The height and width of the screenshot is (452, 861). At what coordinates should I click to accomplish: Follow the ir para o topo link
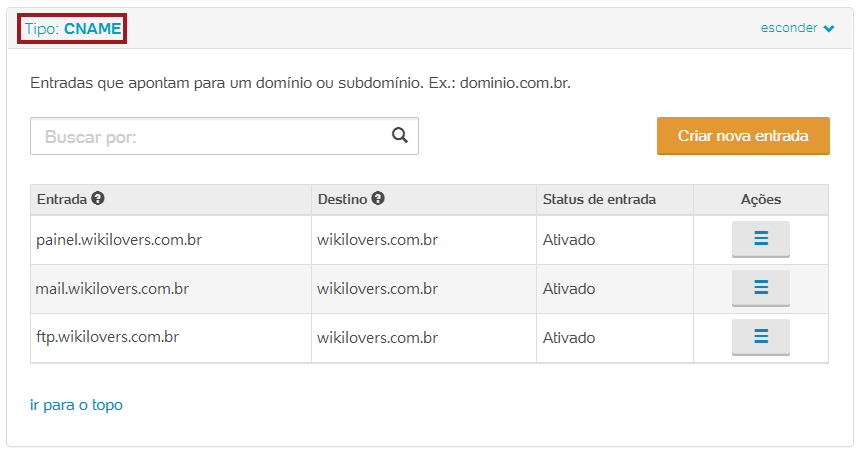tap(77, 405)
